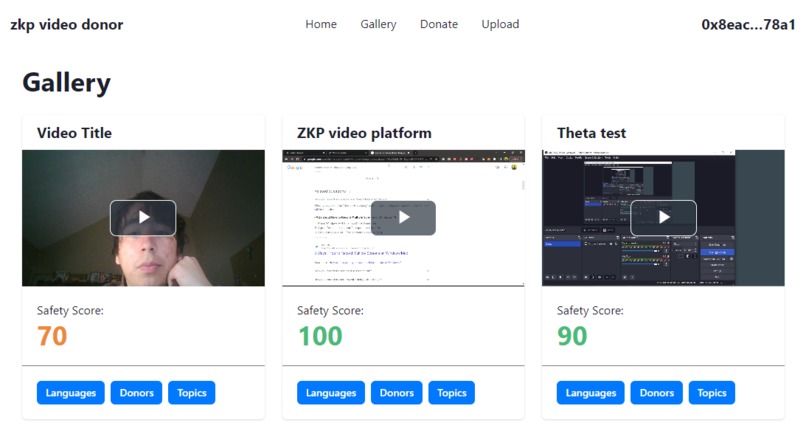Show Languages for 'Theta test' card
Viewport: 806px width, 434px height.
click(591, 393)
